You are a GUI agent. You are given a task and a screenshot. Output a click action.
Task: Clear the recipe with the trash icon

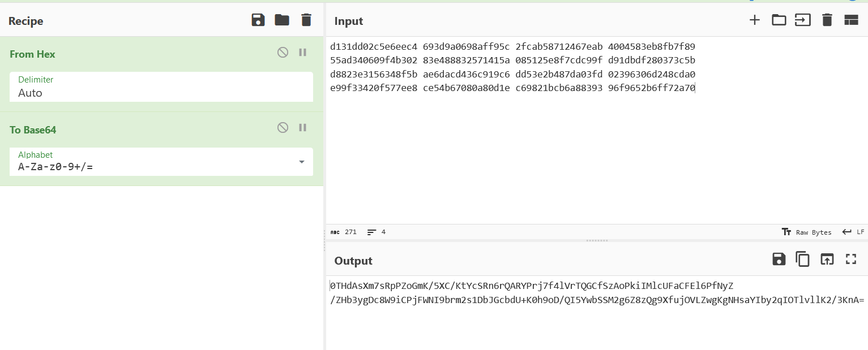tap(306, 20)
